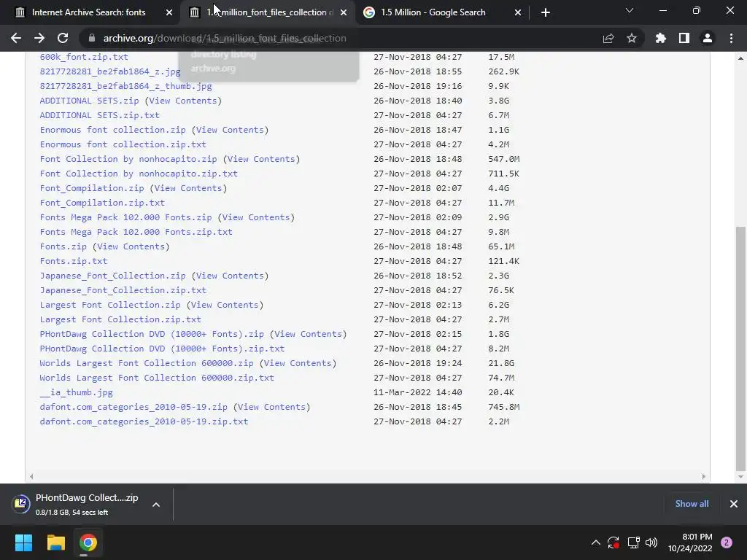Image resolution: width=747 pixels, height=560 pixels.
Task: Open the Chrome profile menu
Action: tap(708, 38)
